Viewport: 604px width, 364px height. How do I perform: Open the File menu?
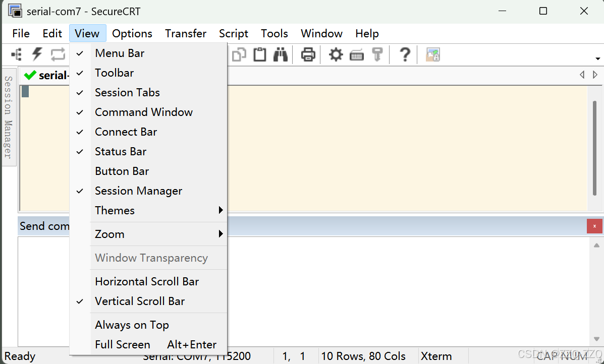click(21, 33)
